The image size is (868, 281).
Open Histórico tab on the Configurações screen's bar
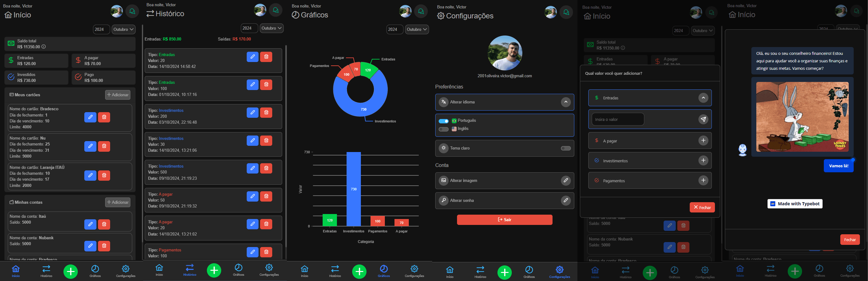pos(480,272)
